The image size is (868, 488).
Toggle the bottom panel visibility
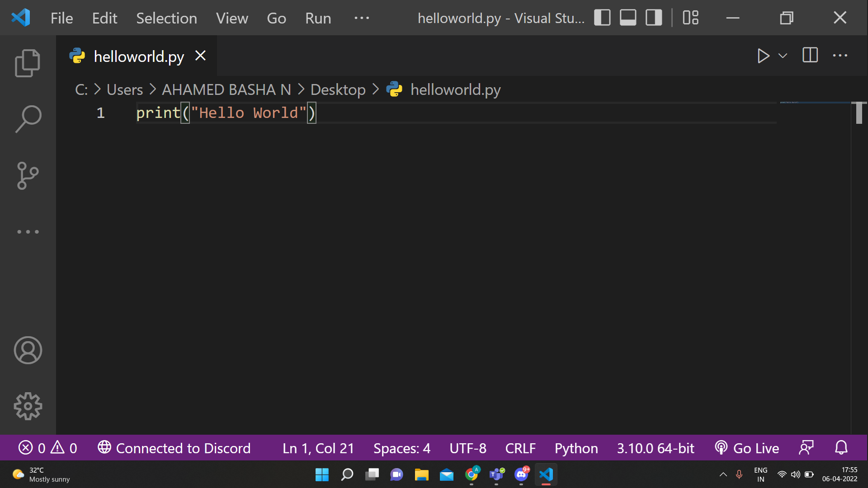tap(628, 18)
